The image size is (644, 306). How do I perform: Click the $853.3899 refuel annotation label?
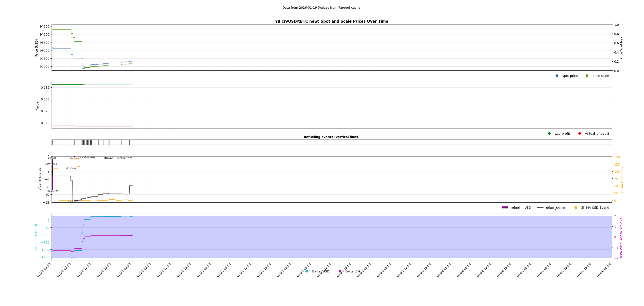click(71, 168)
